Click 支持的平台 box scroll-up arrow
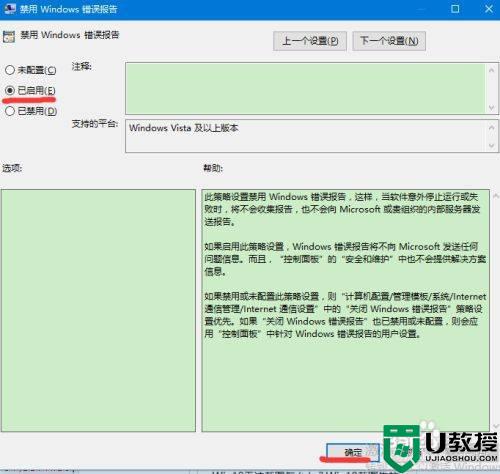The height and width of the screenshot is (474, 500). point(491,128)
